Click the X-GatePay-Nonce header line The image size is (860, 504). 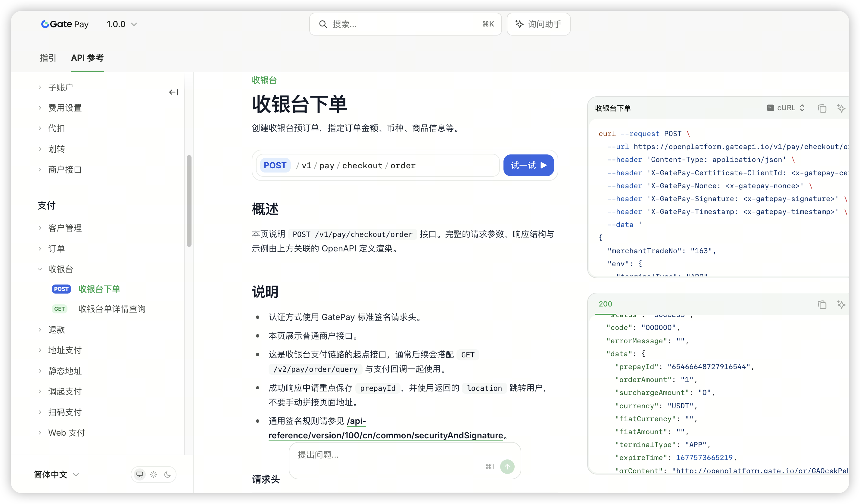[x=709, y=186]
